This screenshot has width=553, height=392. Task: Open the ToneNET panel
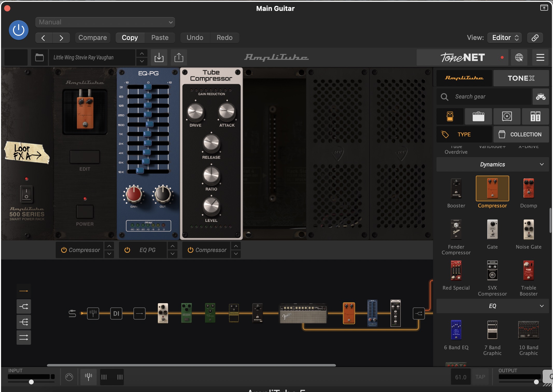pos(463,57)
